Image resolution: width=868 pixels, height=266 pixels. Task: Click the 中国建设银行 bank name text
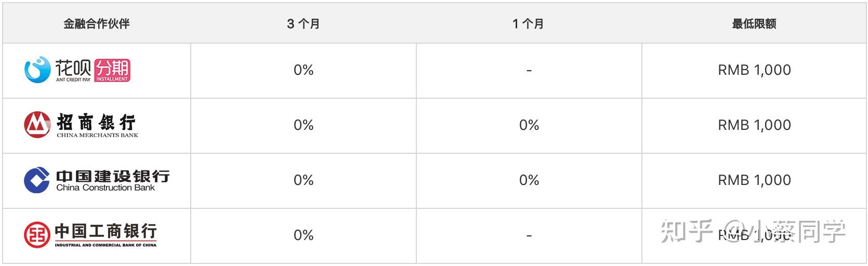113,176
